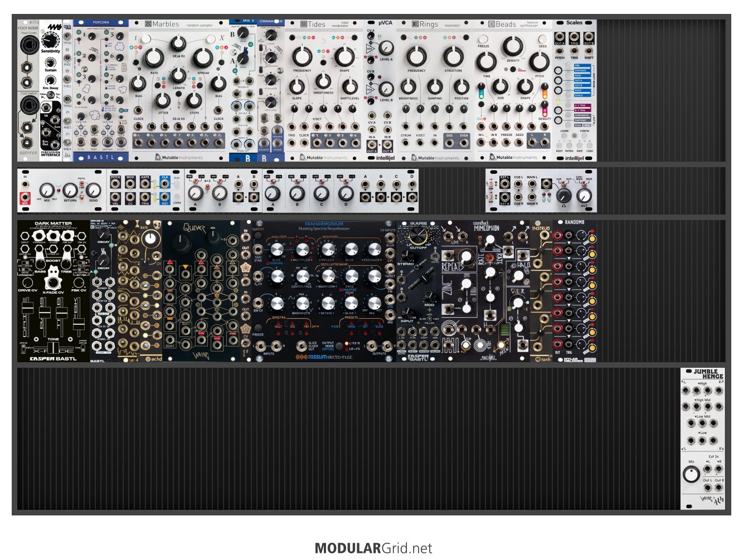The width and height of the screenshot is (748, 560).
Task: Click the Out L jack on Jumble Henge
Action: click(x=707, y=488)
